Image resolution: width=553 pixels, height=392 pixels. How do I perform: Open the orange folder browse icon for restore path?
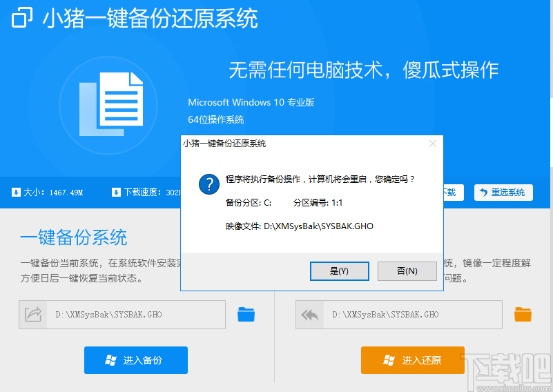523,314
